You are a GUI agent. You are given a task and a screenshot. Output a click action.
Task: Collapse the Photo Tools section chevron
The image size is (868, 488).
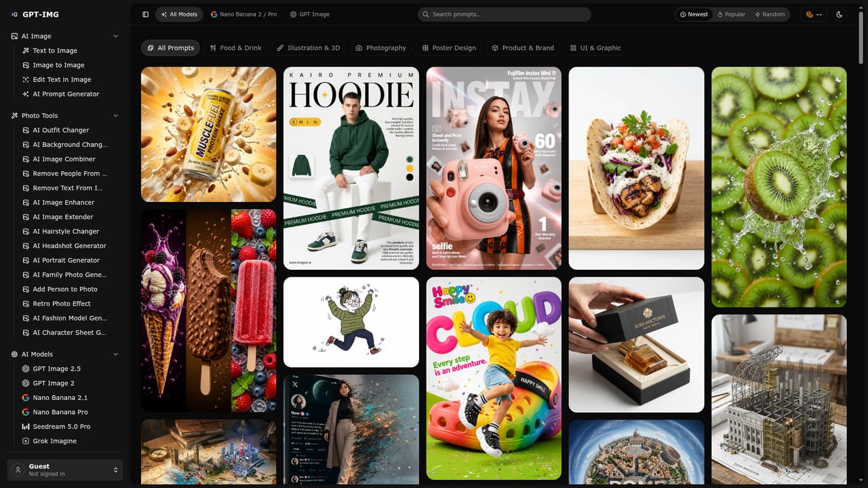point(115,115)
